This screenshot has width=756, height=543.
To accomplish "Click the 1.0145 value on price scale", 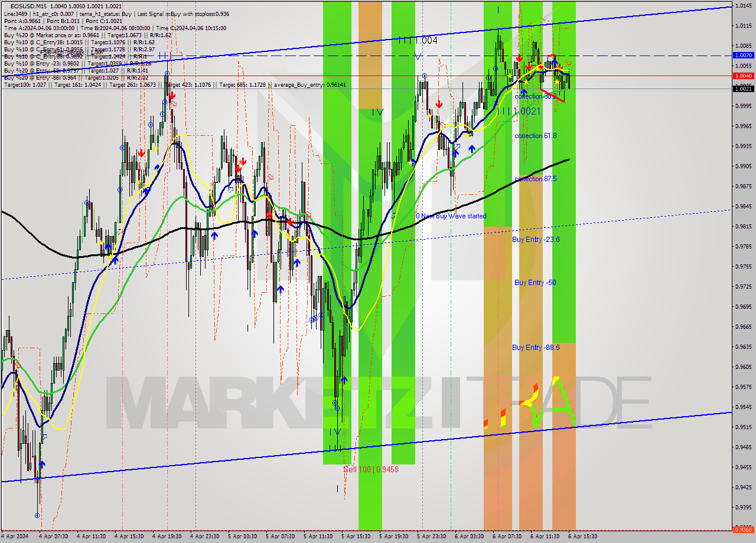I will tap(742, 6).
